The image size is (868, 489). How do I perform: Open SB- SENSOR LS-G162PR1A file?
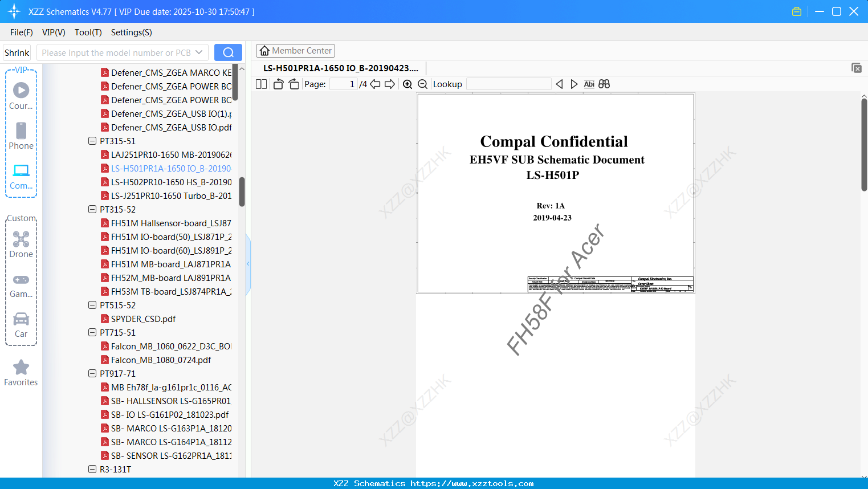(x=166, y=455)
